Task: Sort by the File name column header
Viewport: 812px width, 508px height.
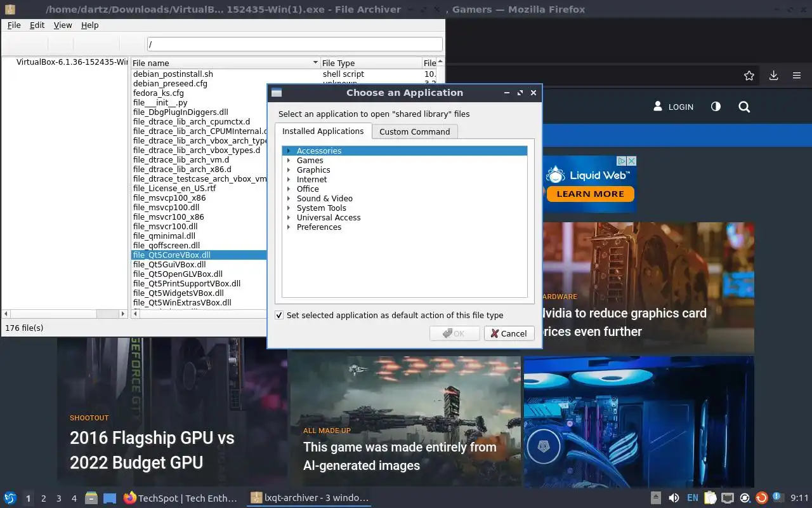Action: [225, 63]
